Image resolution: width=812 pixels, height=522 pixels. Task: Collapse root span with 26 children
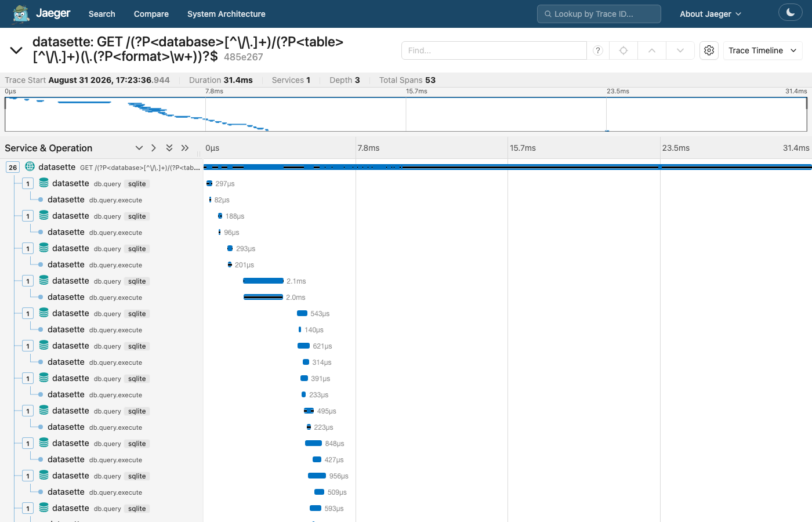13,167
